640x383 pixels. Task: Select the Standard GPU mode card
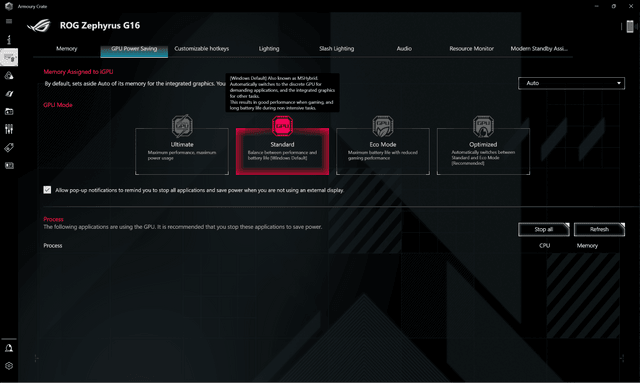click(x=282, y=151)
